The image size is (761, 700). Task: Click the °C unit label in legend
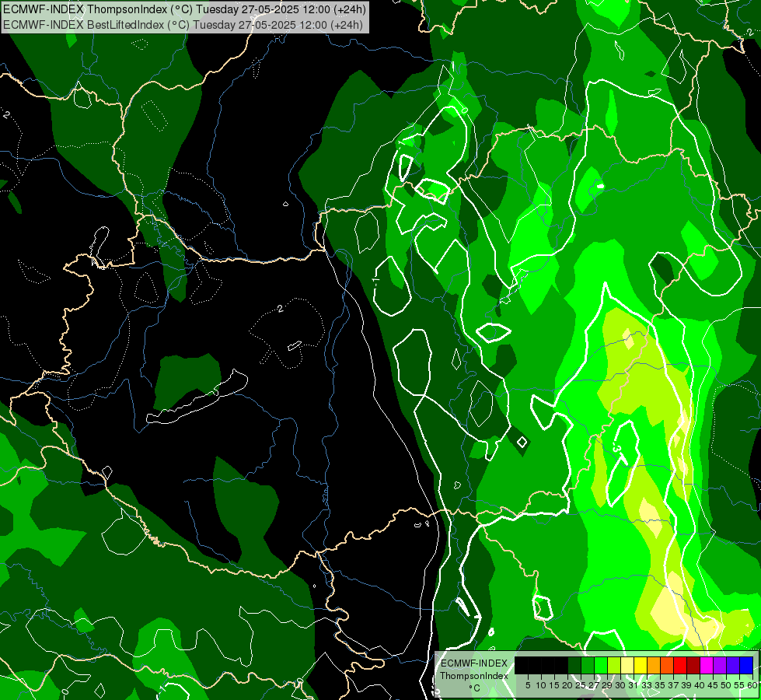coord(475,688)
